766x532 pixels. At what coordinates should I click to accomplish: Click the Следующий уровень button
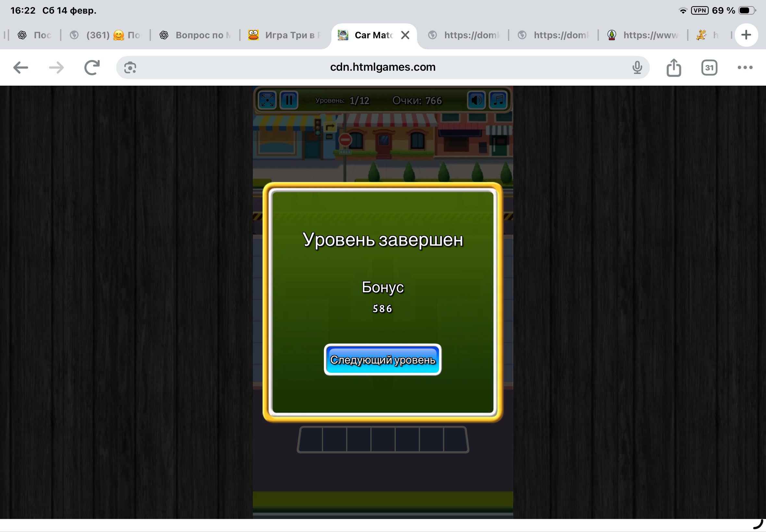[382, 360]
